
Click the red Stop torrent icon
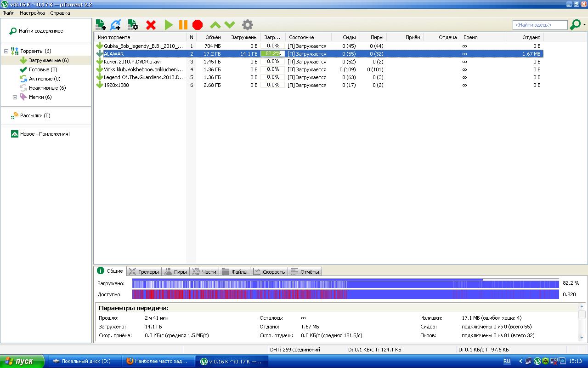[x=198, y=25]
